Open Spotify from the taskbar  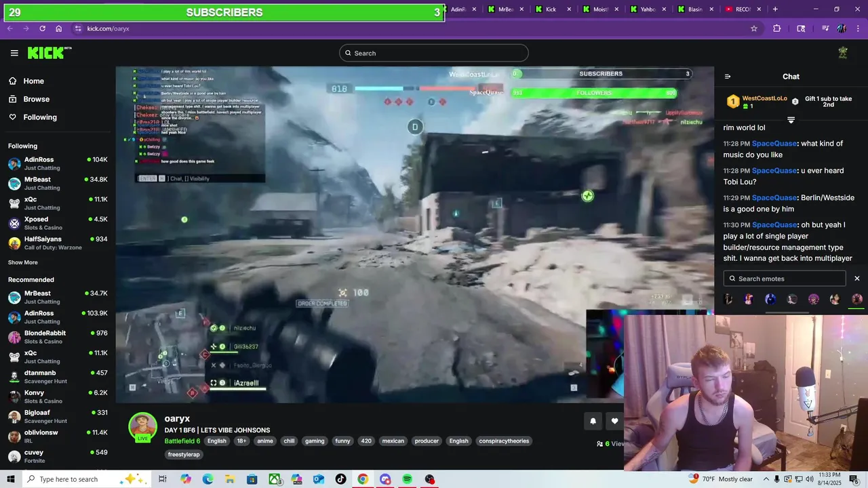407,479
